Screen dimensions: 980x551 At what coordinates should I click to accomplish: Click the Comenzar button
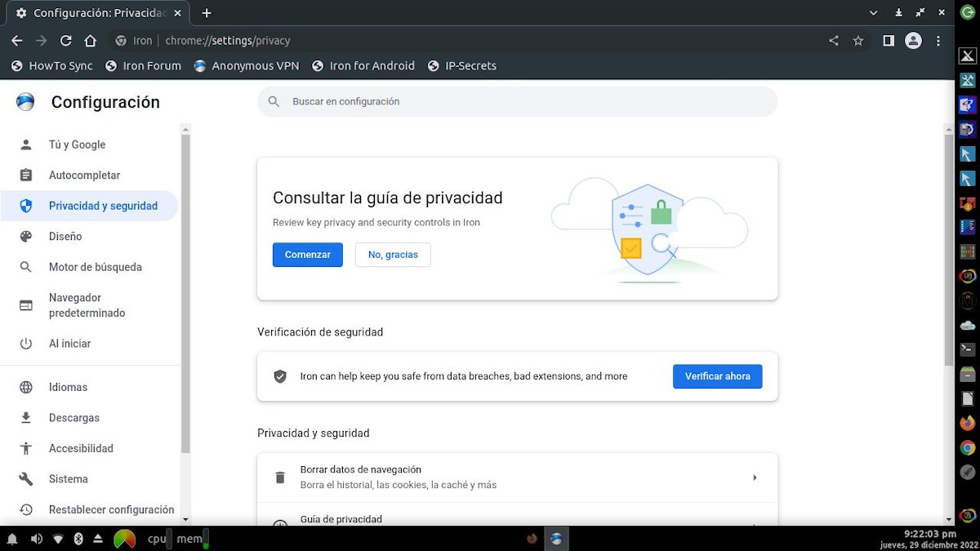click(308, 255)
